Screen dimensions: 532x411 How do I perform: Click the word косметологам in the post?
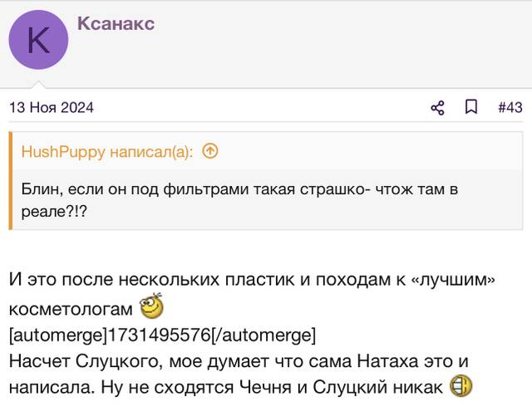(x=71, y=309)
